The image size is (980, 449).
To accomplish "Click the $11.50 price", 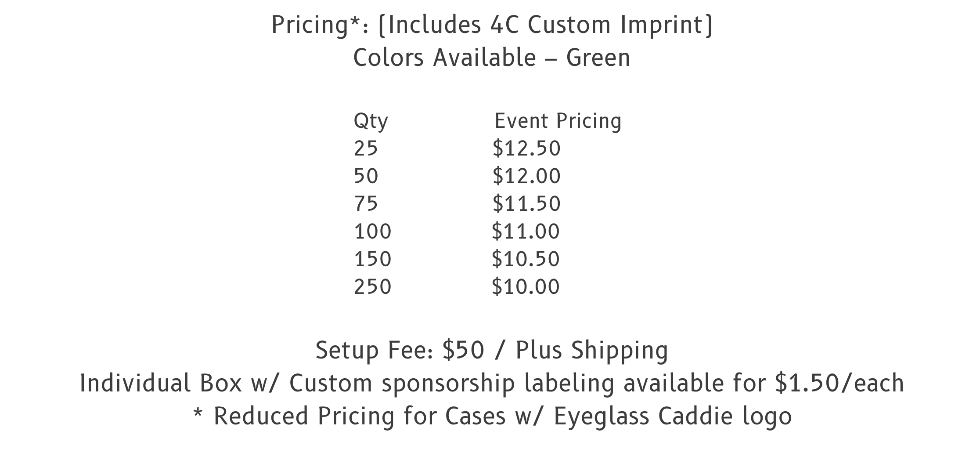I will coord(526,204).
